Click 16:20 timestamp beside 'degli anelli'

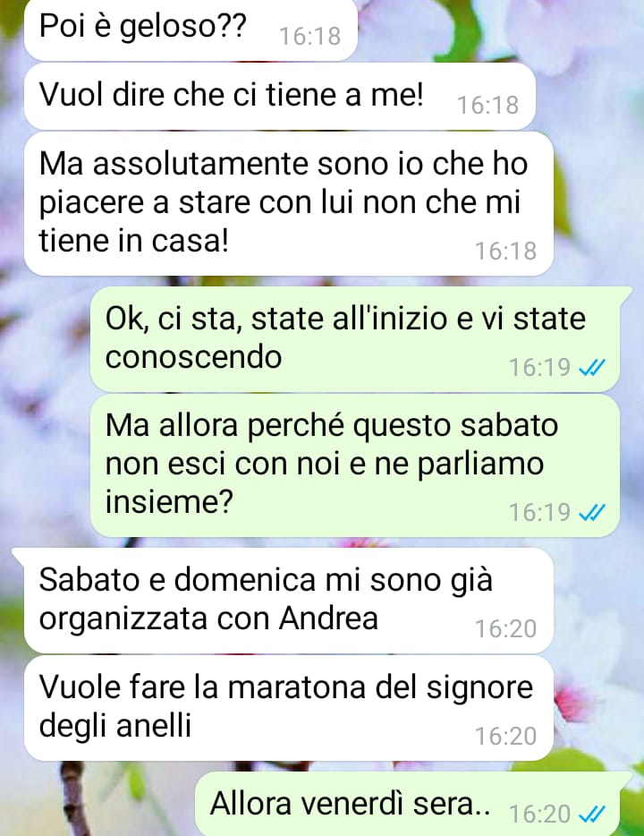point(505,737)
